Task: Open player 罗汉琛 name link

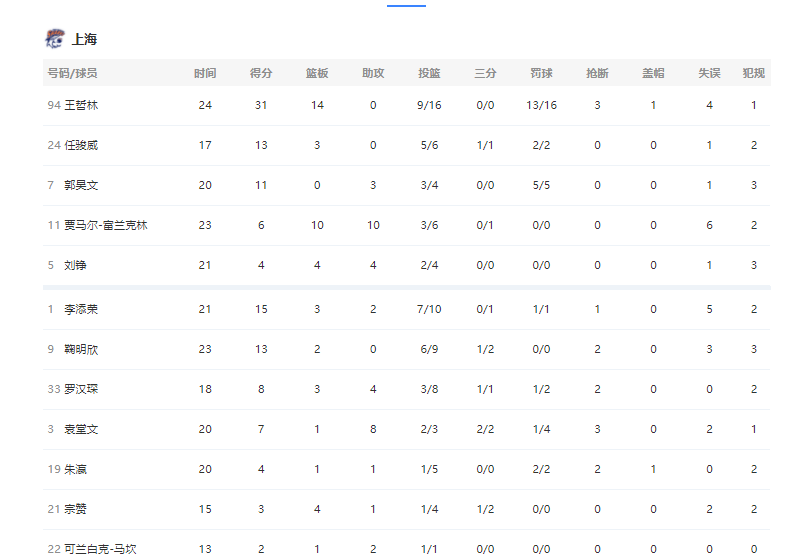Action: click(81, 389)
